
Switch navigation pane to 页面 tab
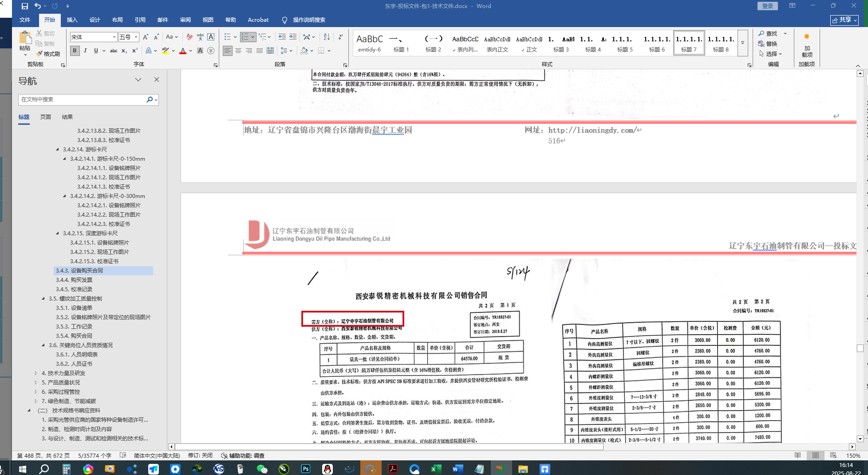tap(46, 117)
